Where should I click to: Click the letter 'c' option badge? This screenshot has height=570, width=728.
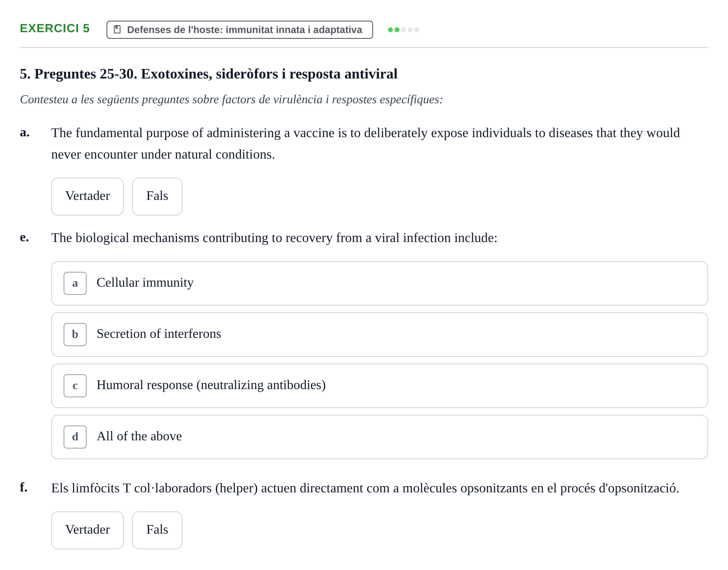coord(75,386)
